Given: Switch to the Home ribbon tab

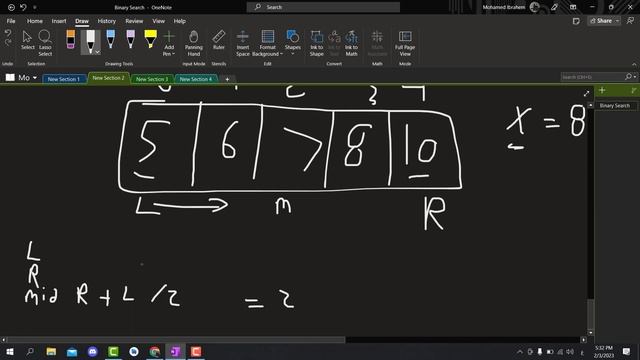Looking at the screenshot, I should click(x=35, y=21).
